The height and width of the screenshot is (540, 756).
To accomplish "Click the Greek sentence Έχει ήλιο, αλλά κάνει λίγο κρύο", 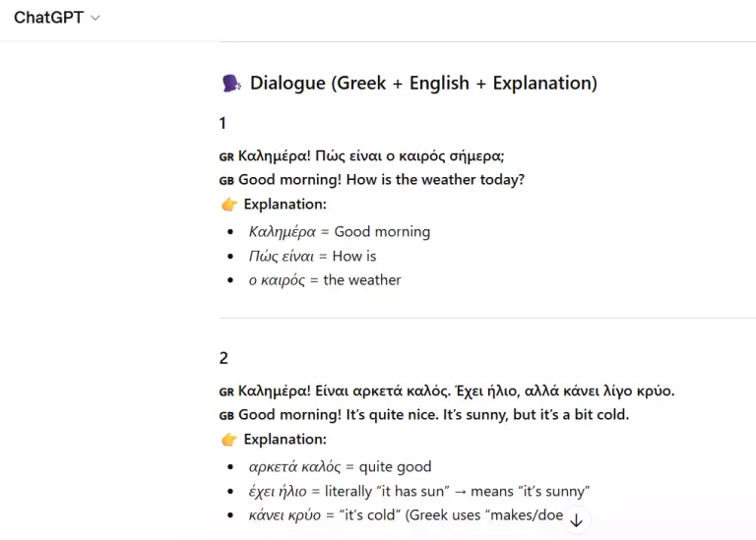I will 565,390.
